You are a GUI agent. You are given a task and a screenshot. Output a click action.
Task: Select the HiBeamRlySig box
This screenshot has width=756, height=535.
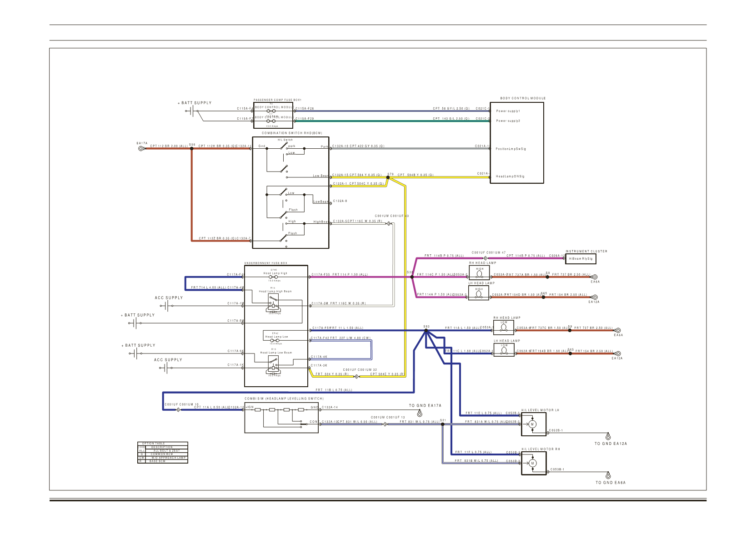tap(581, 259)
